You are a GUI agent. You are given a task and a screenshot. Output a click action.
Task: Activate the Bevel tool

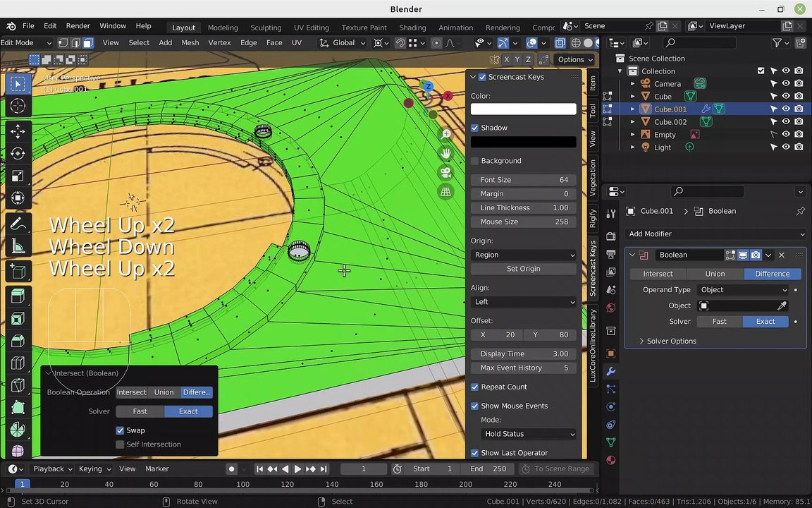pos(18,341)
